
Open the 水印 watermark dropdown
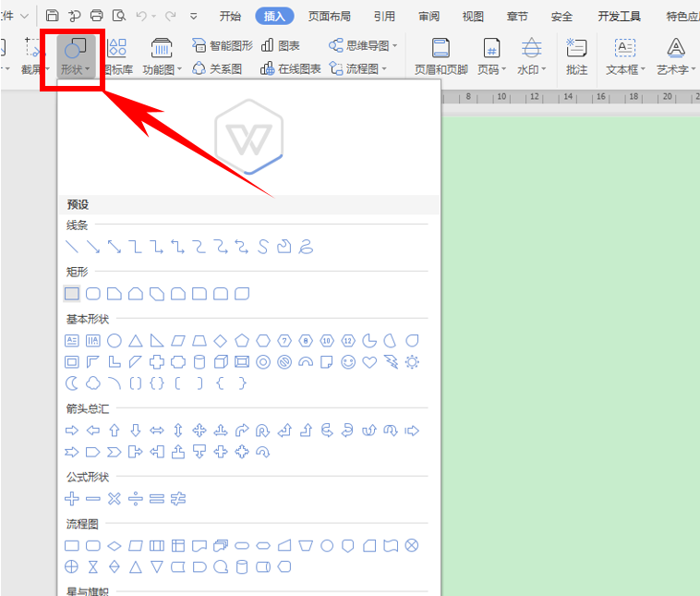(x=531, y=57)
